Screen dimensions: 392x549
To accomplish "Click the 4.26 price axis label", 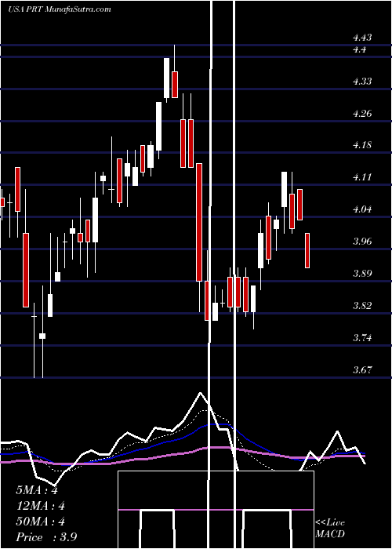I will coord(362,114).
